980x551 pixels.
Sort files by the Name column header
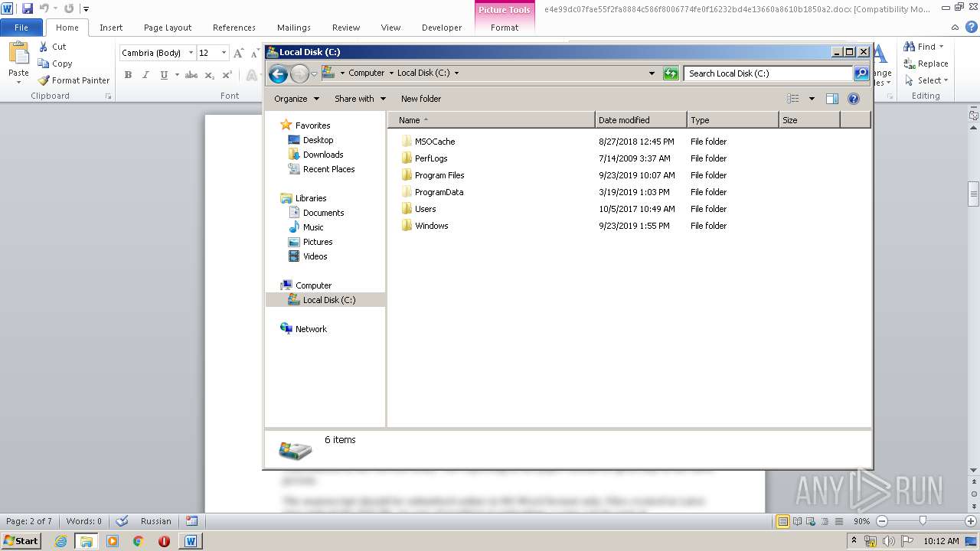point(491,120)
